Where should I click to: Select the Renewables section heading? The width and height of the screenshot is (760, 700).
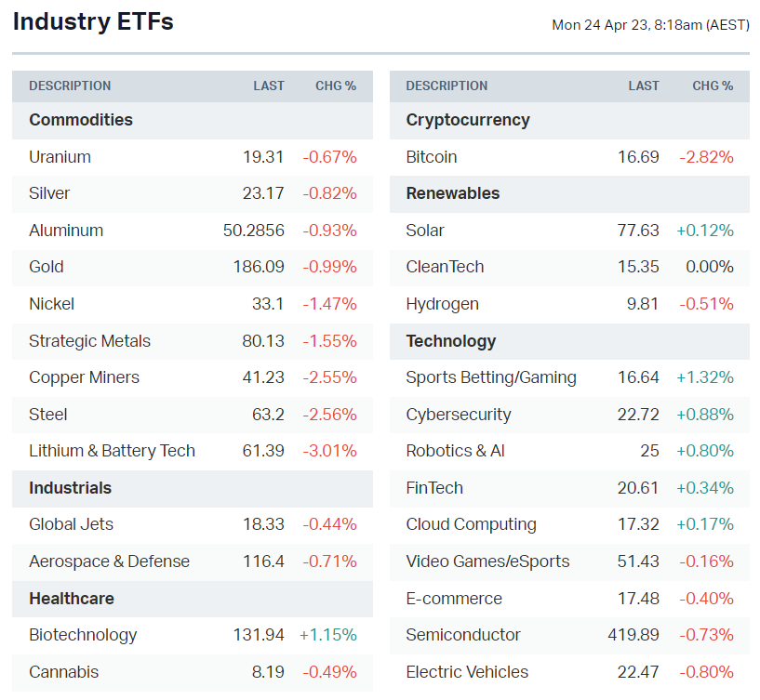[x=453, y=193]
